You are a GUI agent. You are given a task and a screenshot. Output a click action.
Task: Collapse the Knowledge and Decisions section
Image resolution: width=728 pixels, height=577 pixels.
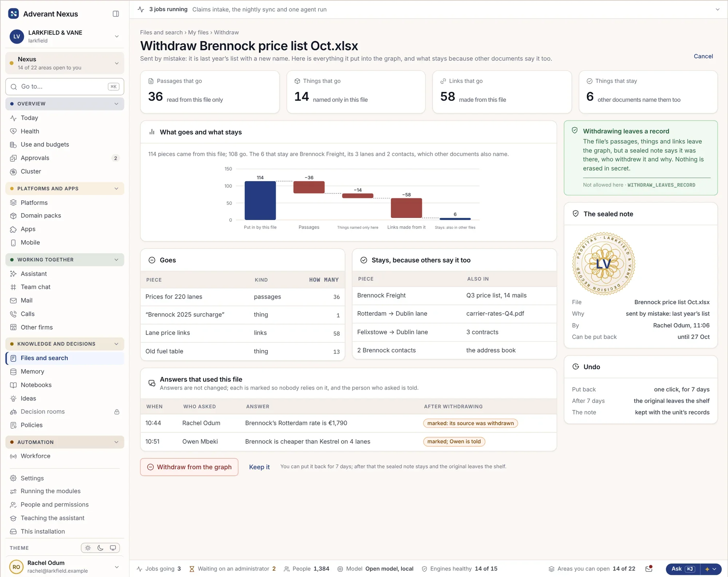65,344
